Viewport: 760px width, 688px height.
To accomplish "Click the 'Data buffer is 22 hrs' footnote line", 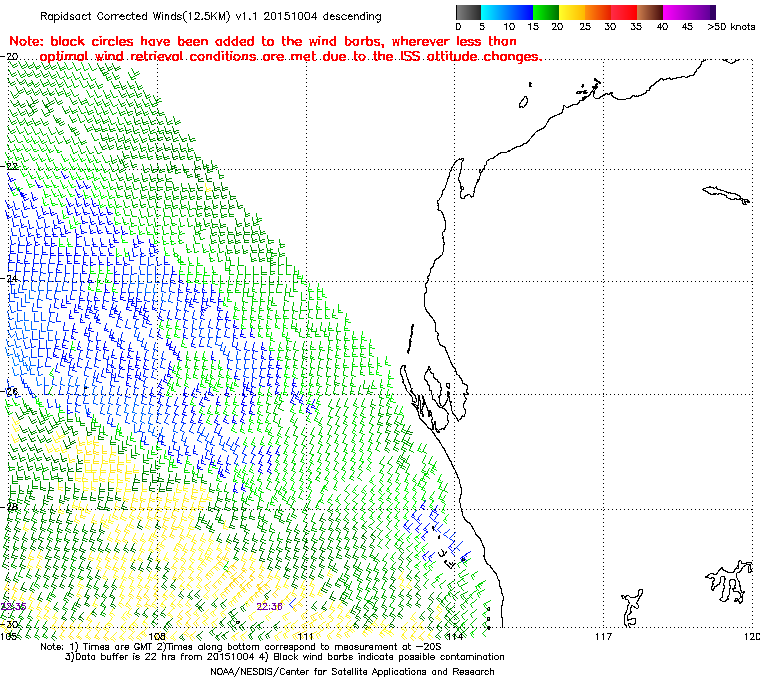I will tap(285, 657).
